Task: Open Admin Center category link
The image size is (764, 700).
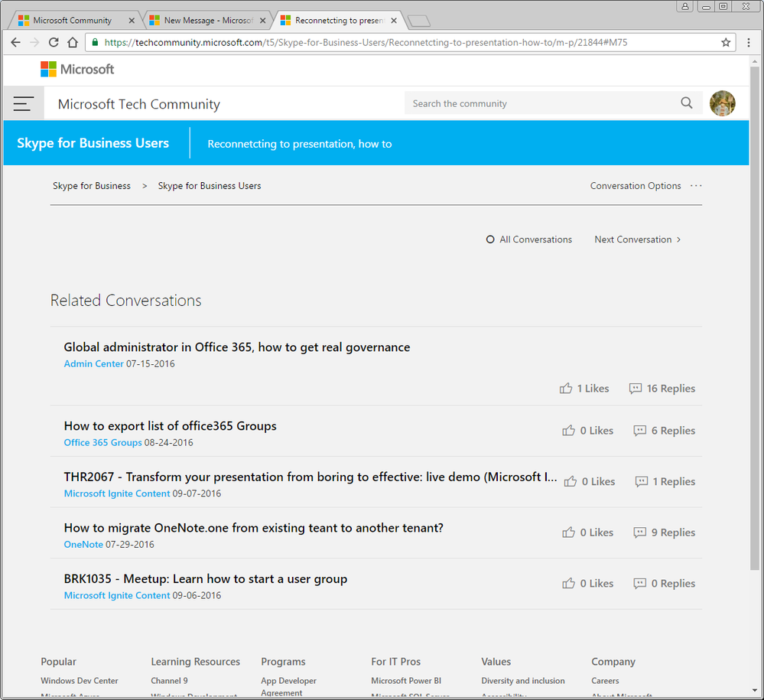Action: (x=93, y=363)
